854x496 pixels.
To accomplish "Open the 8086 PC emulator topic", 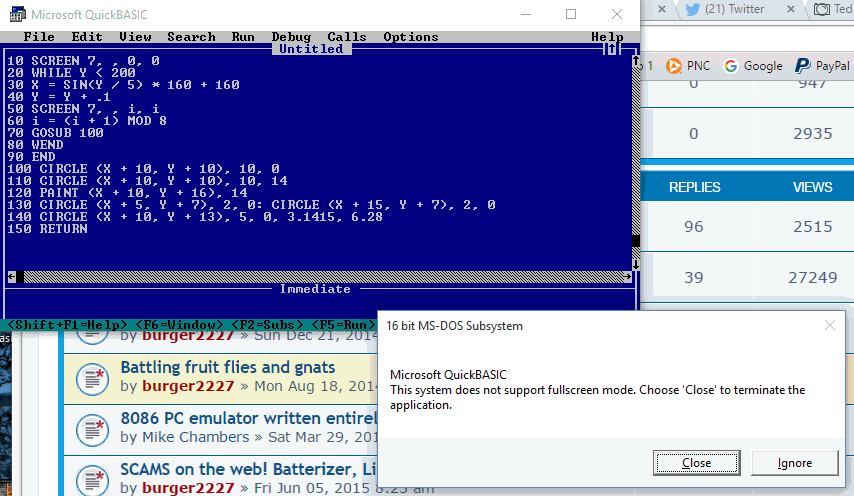I will 248,418.
